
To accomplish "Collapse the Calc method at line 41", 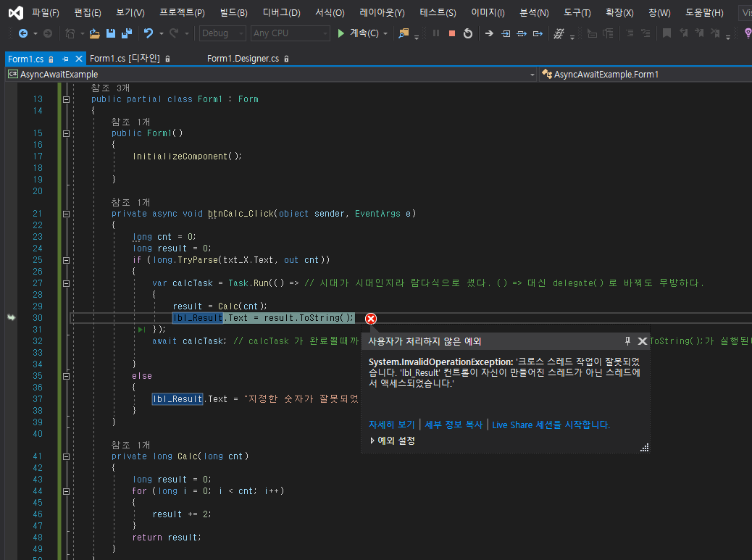I will (x=66, y=456).
